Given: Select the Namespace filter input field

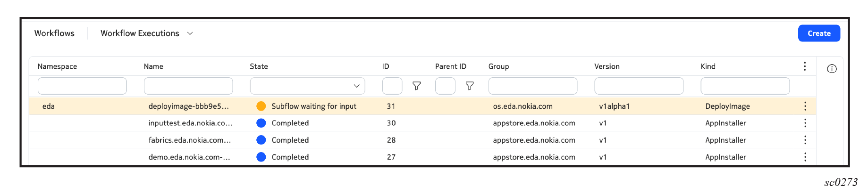Looking at the screenshot, I should point(82,86).
